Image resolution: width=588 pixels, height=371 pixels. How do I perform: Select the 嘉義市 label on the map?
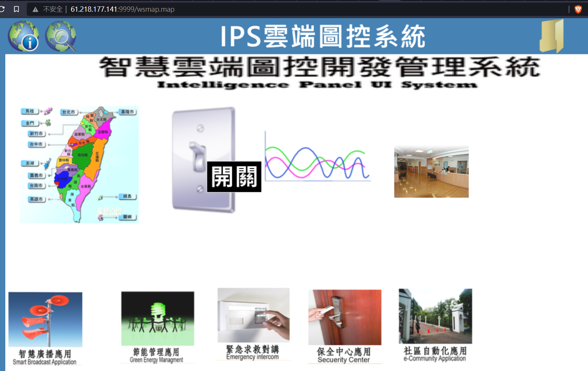pyautogui.click(x=37, y=175)
